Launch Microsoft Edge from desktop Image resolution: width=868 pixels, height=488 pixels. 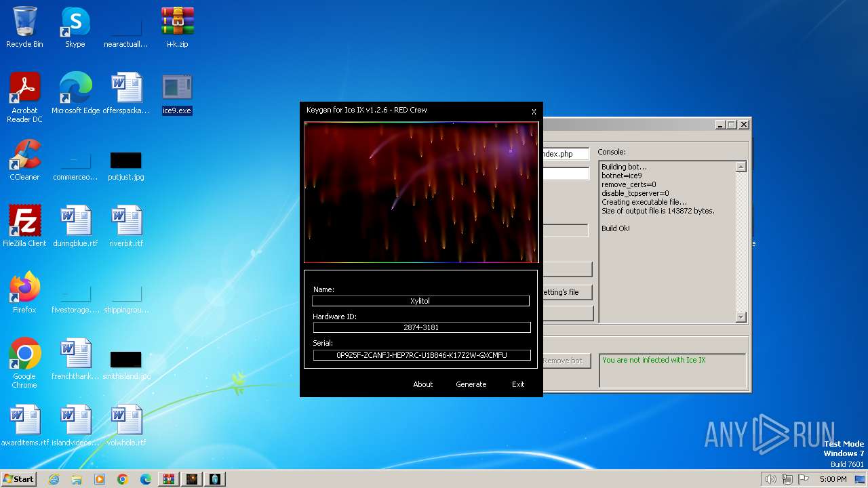click(x=75, y=93)
